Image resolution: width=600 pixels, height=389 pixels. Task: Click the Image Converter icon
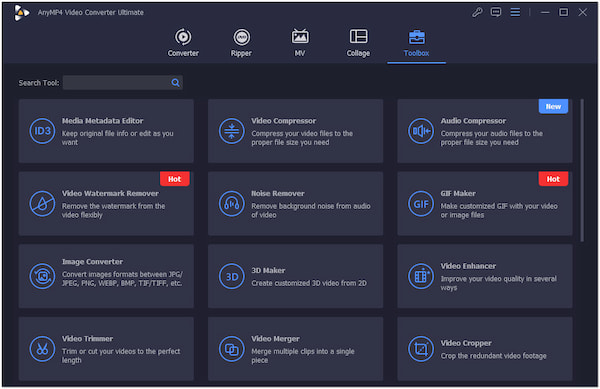click(x=42, y=276)
